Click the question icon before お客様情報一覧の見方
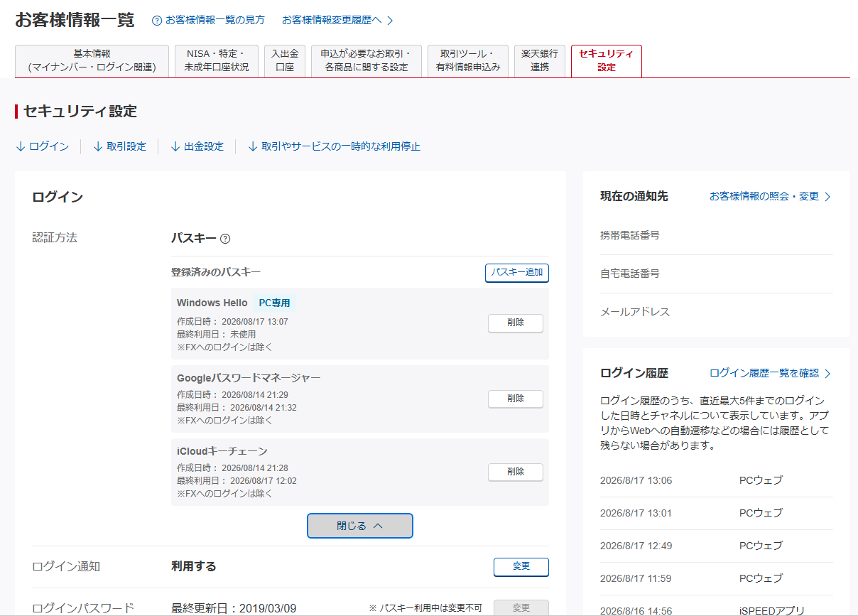 [x=157, y=21]
